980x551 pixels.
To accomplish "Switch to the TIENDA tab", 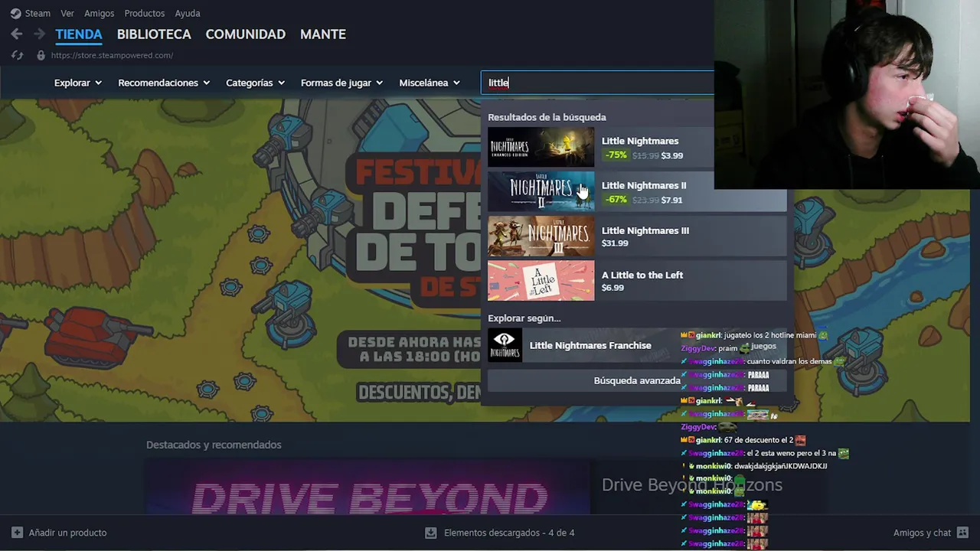I will click(x=79, y=34).
